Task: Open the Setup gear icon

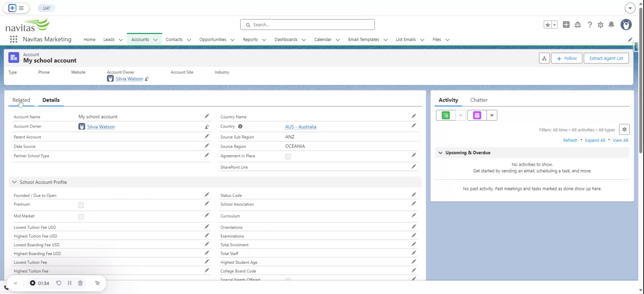Action: point(601,25)
